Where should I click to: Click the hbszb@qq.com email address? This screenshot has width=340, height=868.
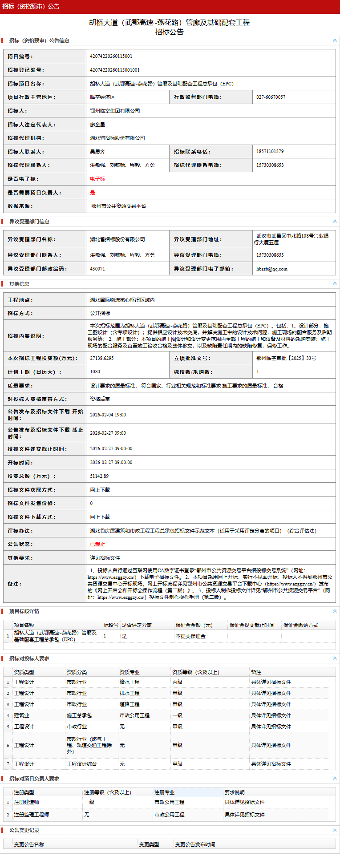[272, 269]
